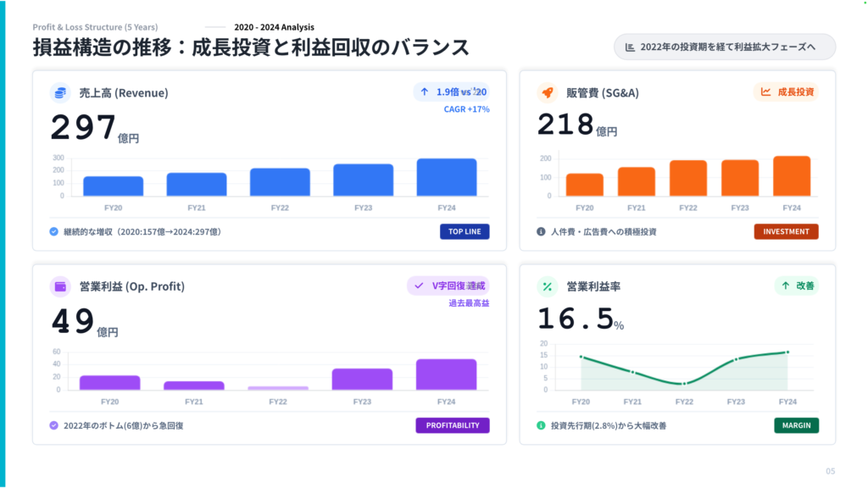Click the percent icon beside 営業利益率
This screenshot has width=868, height=488.
(x=547, y=286)
